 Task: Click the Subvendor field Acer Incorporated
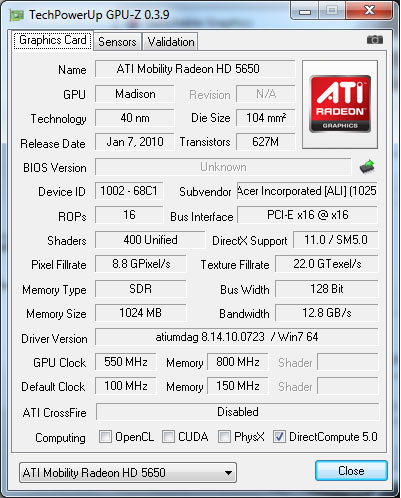click(307, 191)
